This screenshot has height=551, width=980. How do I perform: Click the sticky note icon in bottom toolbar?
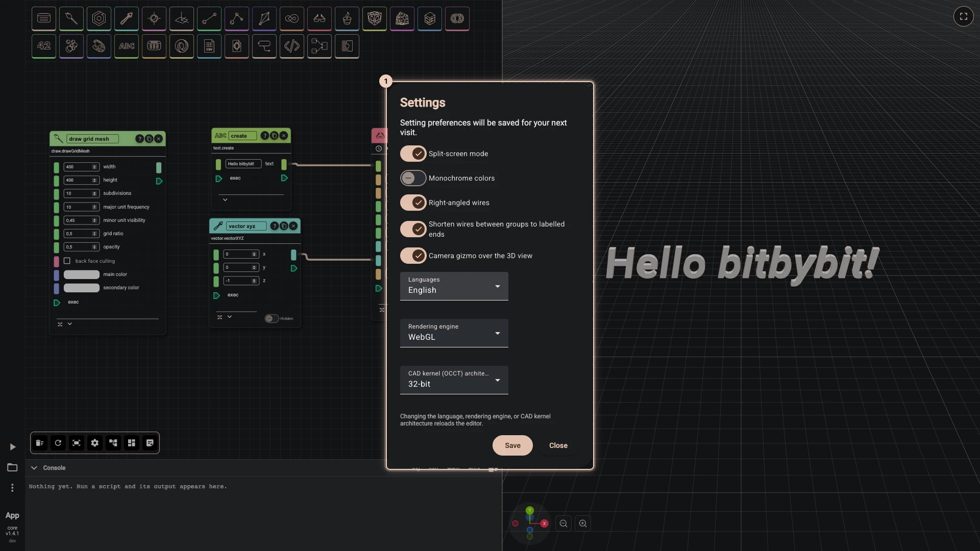click(x=150, y=443)
